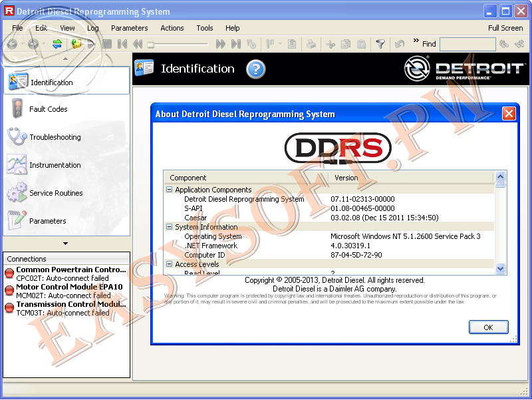The image size is (532, 400).
Task: Click the Version column header
Action: [411, 178]
